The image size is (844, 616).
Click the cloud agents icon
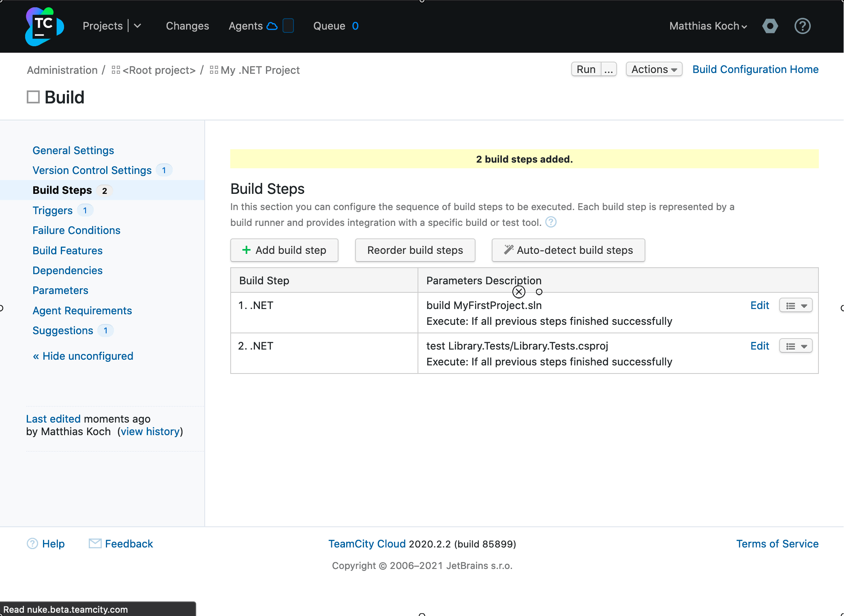(272, 26)
